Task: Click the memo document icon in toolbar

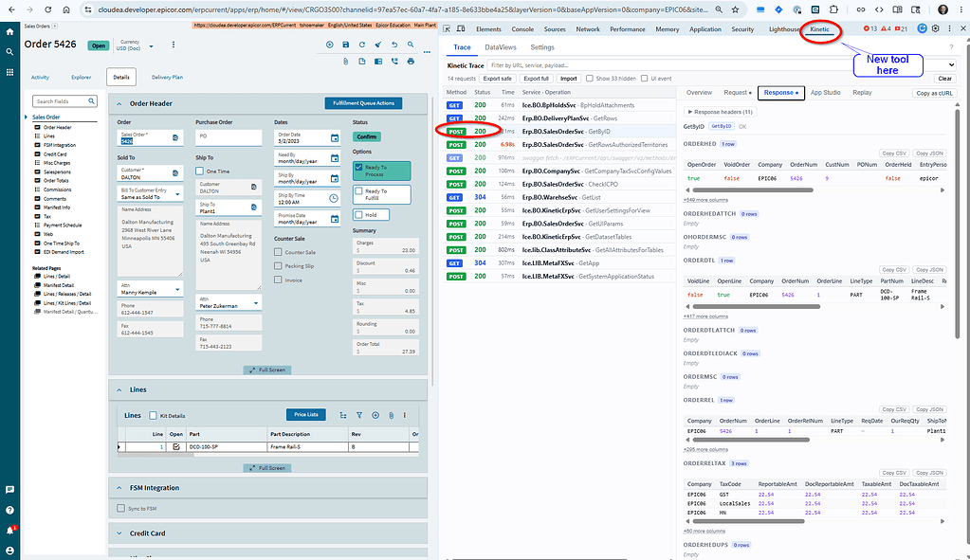Action: tap(362, 62)
